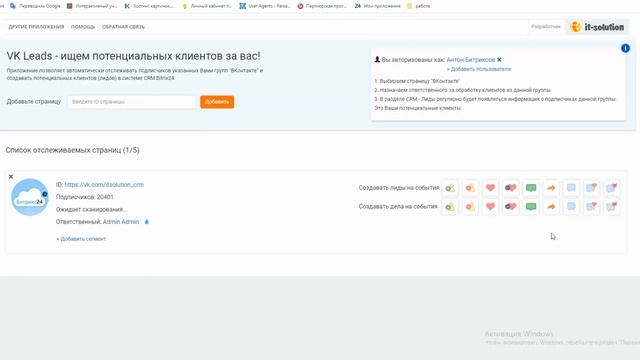
Task: Change responsible via blue person icon
Action: coord(147,222)
